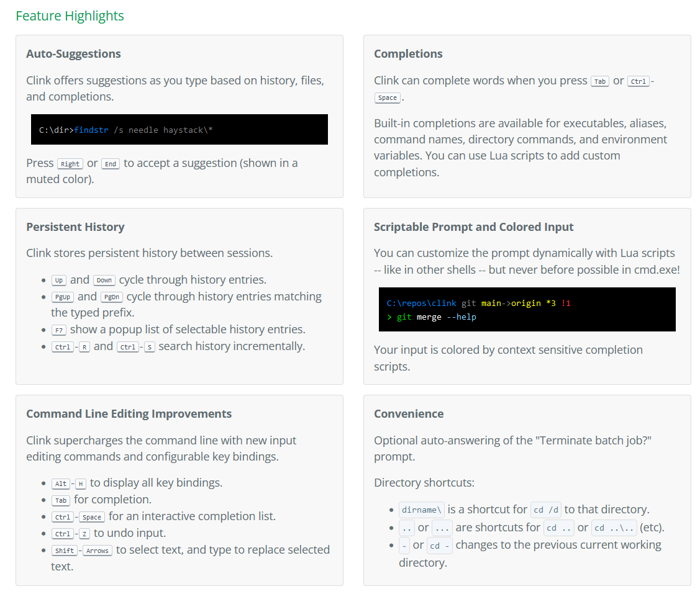
Task: Click the PgDn key label
Action: pyautogui.click(x=111, y=297)
